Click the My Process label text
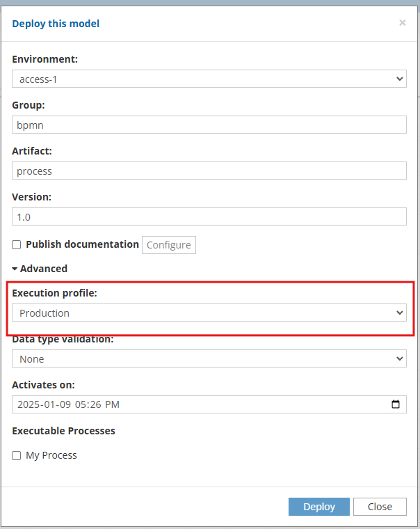 [x=51, y=455]
